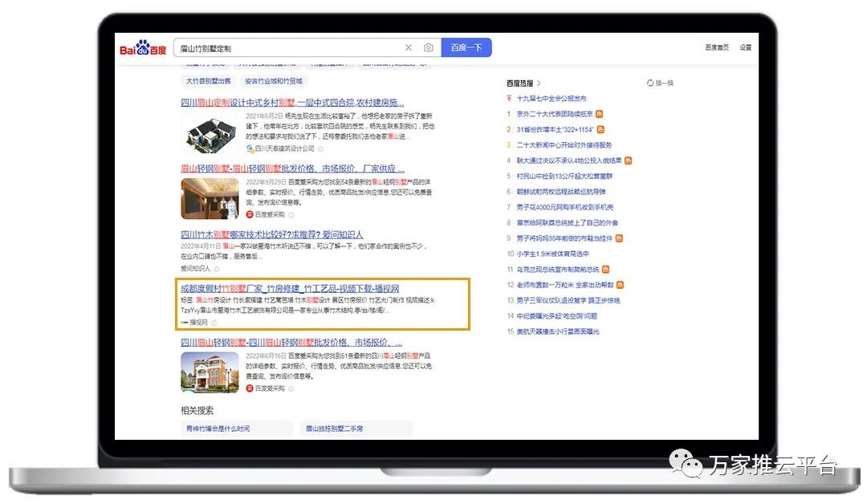Click first 百度爱采购 red source icon
Viewport: 867px width, 504px height.
click(250, 215)
